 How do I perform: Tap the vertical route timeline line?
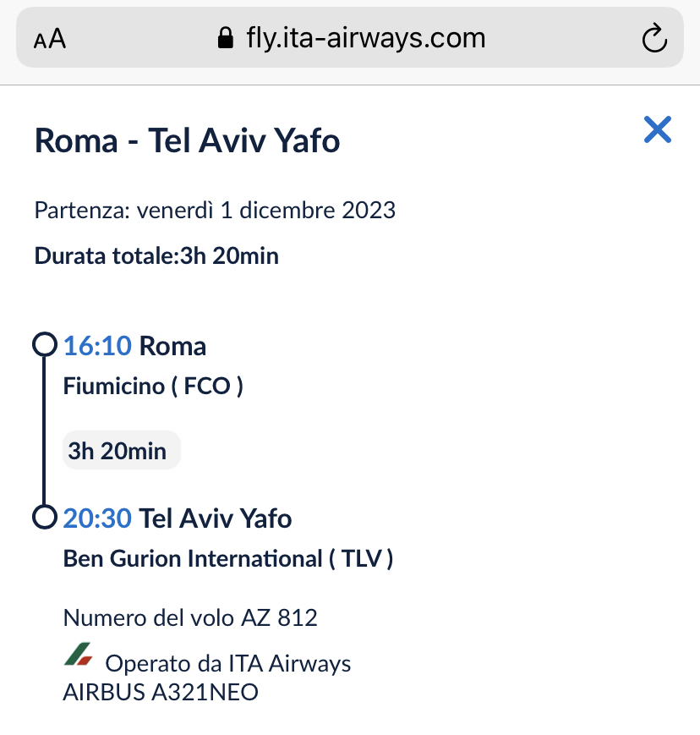tap(43, 431)
